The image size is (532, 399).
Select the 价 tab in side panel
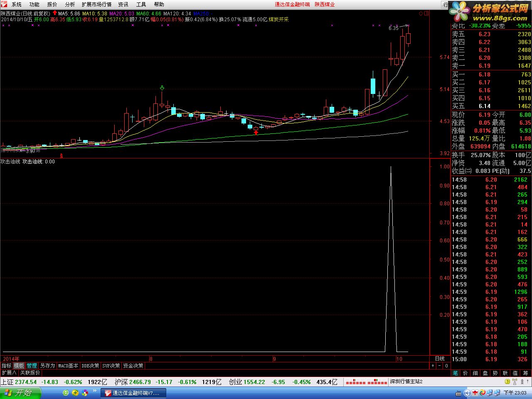pyautogui.click(x=465, y=373)
